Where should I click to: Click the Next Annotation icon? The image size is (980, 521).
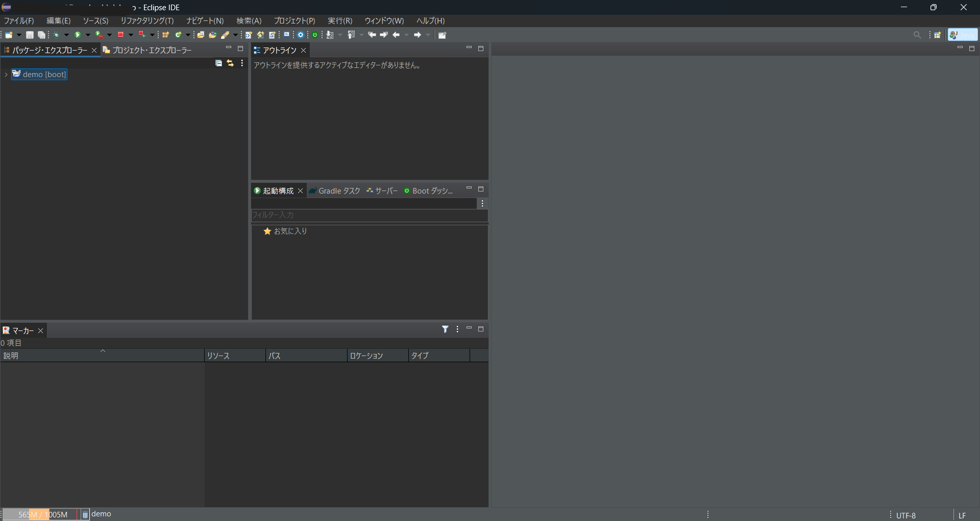330,35
